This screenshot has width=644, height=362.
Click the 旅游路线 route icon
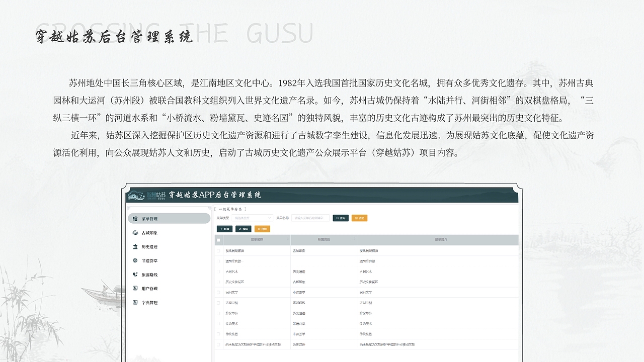135,275
